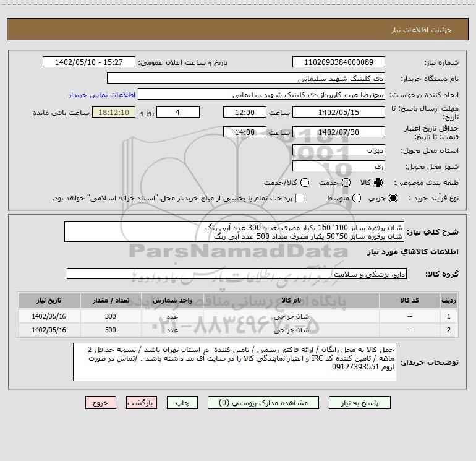Click the استان محل تحویل تهران field
Viewport: 476px width, 461px height.
[x=339, y=150]
